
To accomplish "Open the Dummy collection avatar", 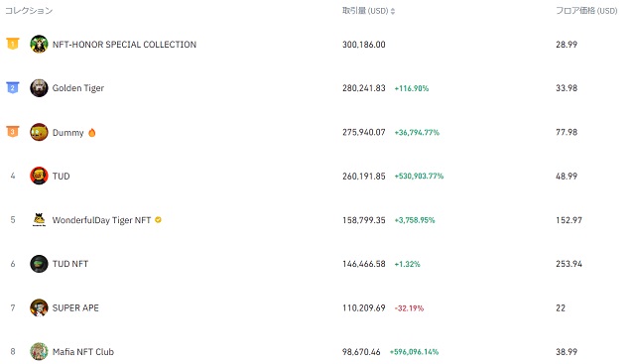I will pos(39,132).
